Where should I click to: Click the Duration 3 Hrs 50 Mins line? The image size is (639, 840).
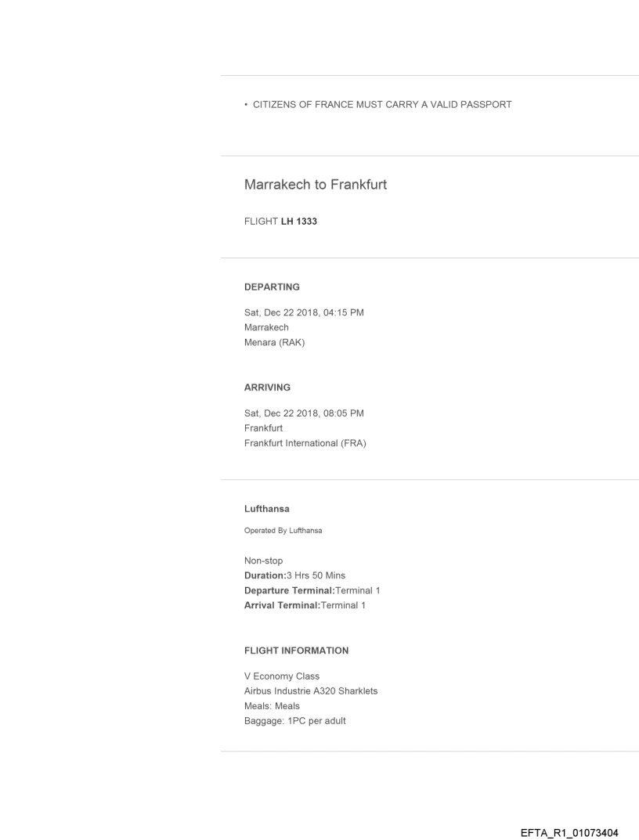(295, 575)
